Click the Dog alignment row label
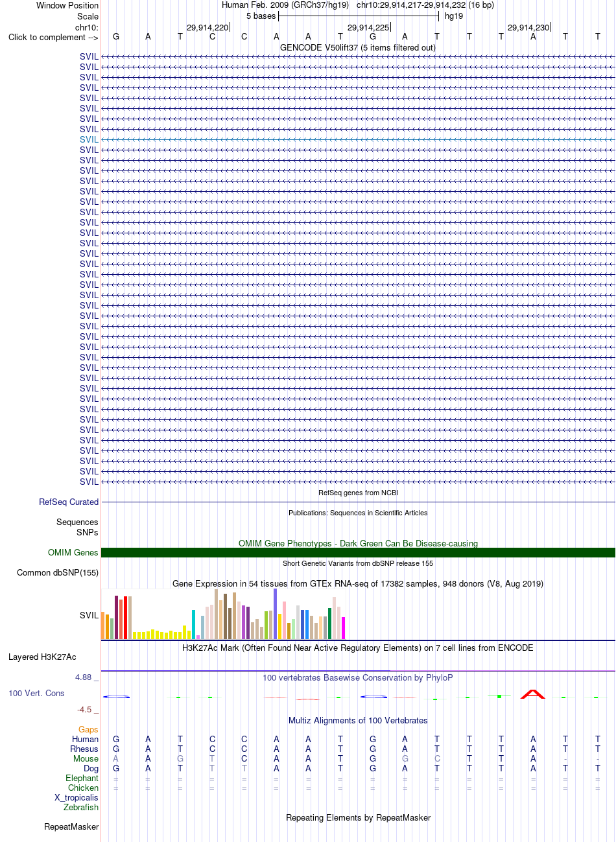Viewport: 616px width, 842px height. click(91, 768)
